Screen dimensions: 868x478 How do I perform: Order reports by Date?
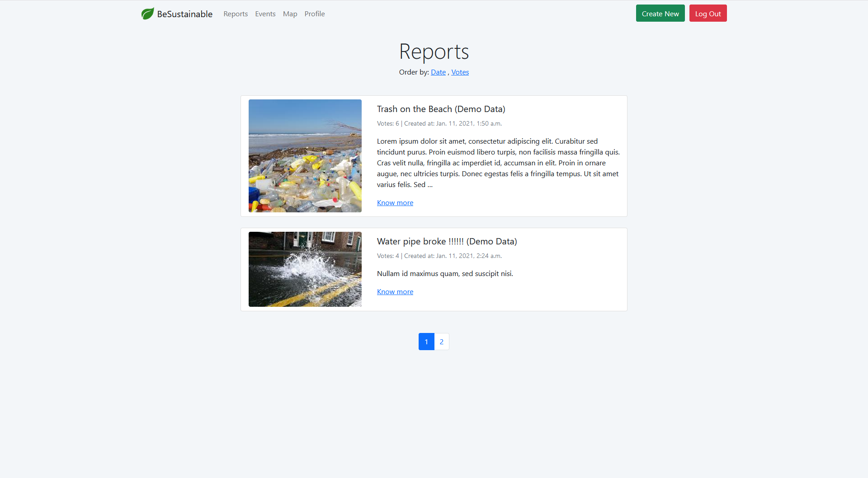tap(438, 72)
